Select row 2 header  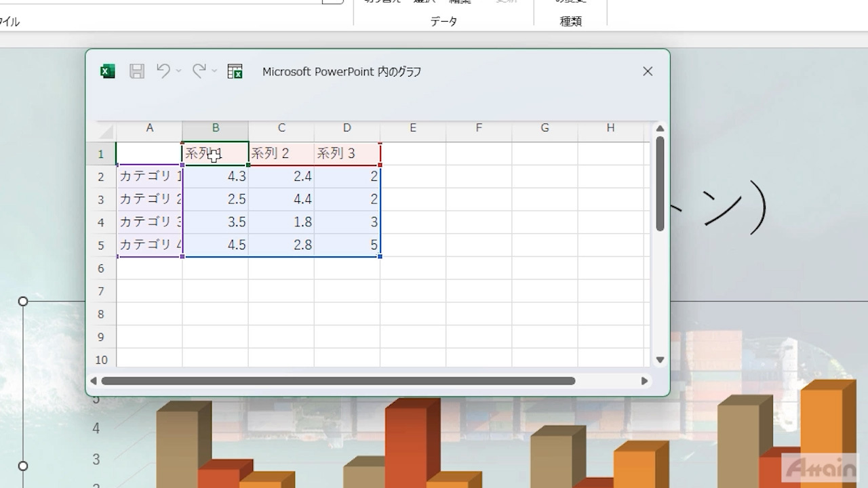tap(101, 177)
